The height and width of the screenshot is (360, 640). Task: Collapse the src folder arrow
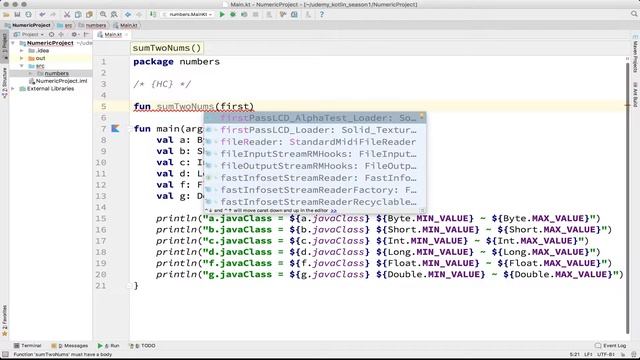[22, 66]
